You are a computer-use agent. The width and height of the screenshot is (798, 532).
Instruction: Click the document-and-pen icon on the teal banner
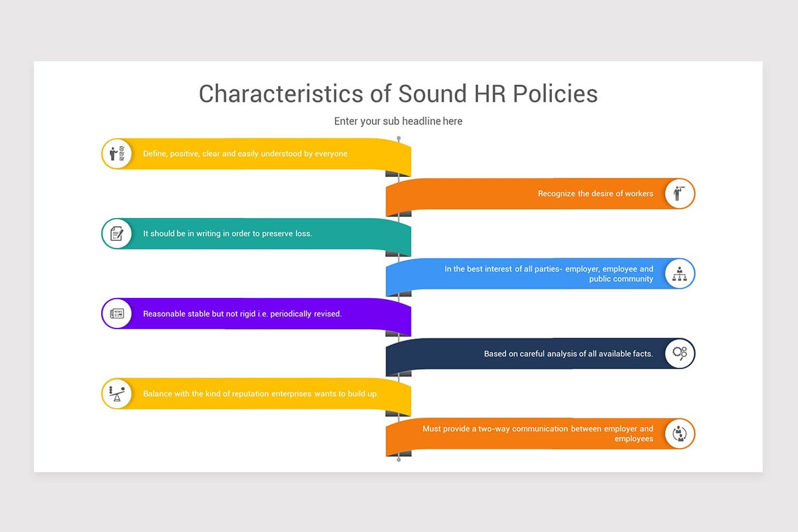click(x=117, y=233)
